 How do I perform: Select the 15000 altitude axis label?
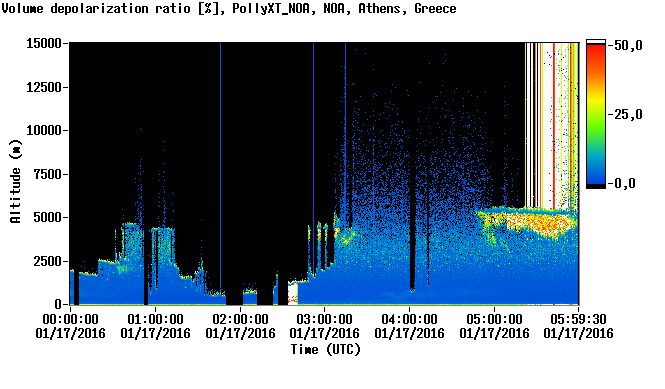(x=44, y=43)
